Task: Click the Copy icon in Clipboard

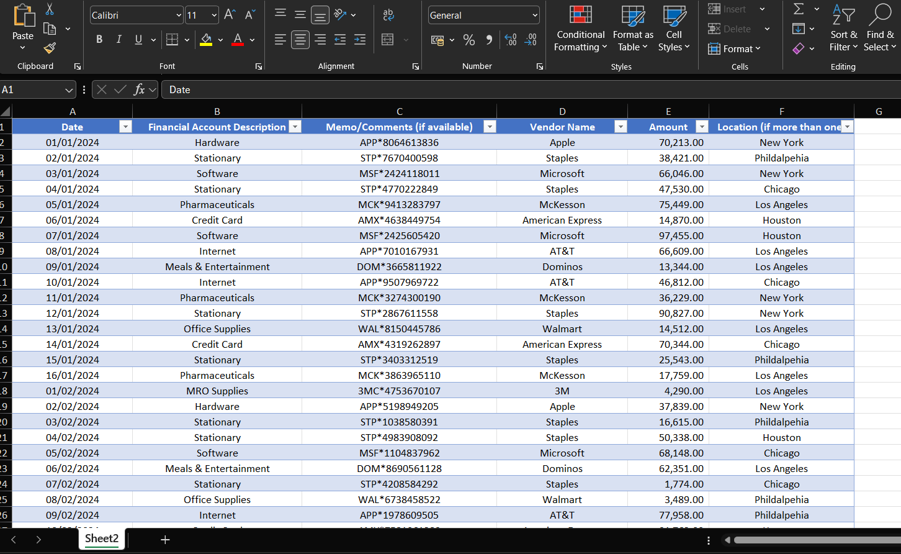Action: pos(50,29)
